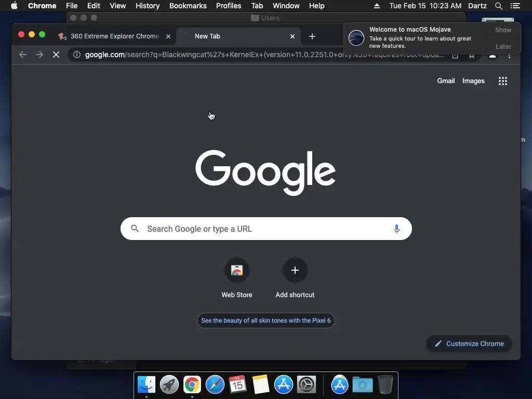Click the eject icon in menu bar

(x=377, y=6)
